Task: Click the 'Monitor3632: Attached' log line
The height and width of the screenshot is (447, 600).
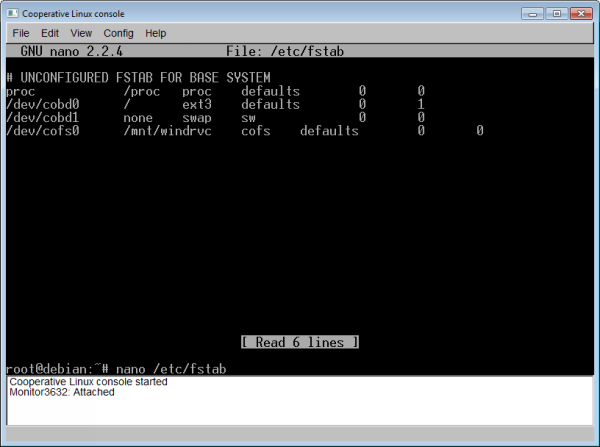Action: tap(61, 392)
